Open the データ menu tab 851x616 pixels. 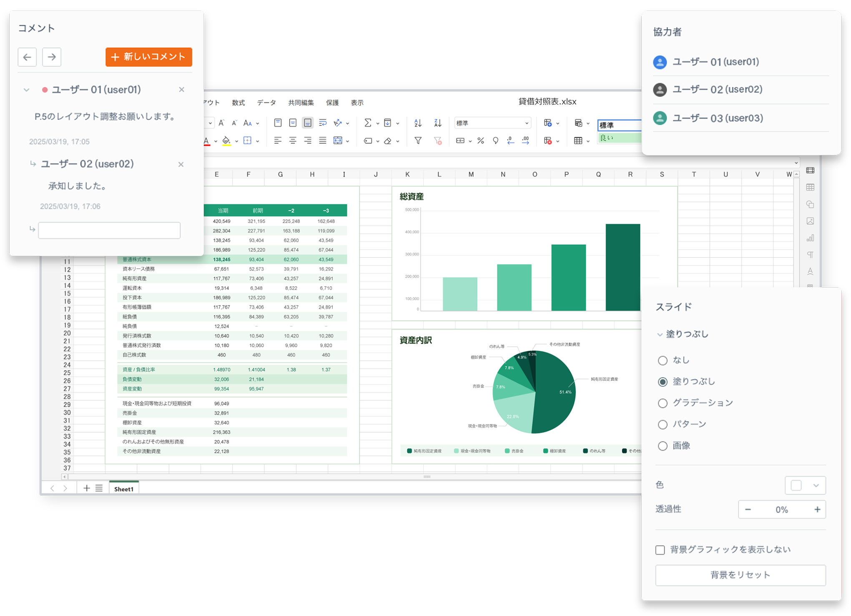pyautogui.click(x=266, y=103)
